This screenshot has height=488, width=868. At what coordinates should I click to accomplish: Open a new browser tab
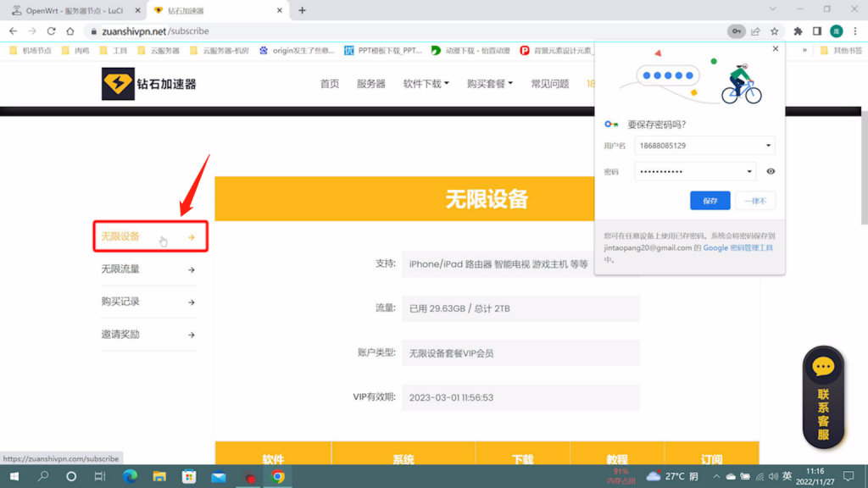303,10
